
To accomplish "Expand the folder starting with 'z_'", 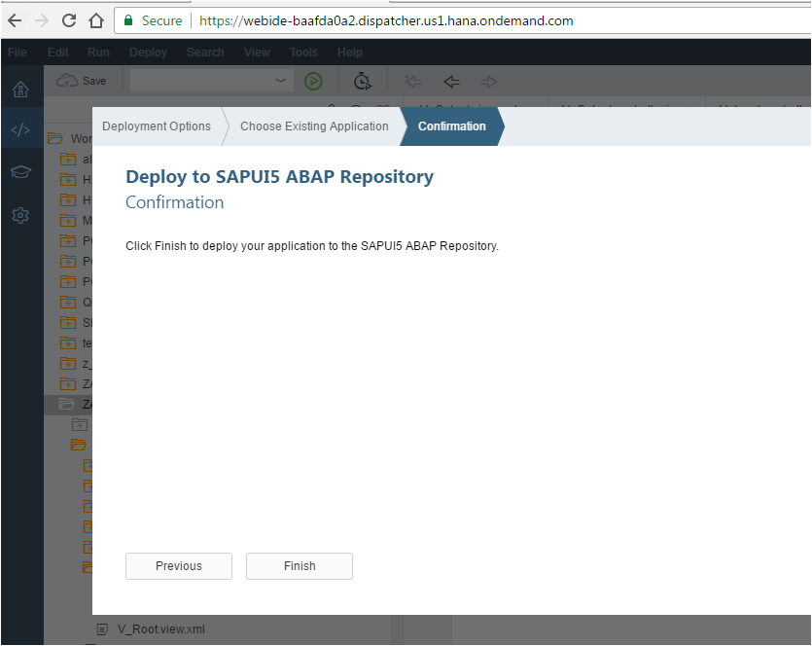I will point(68,364).
